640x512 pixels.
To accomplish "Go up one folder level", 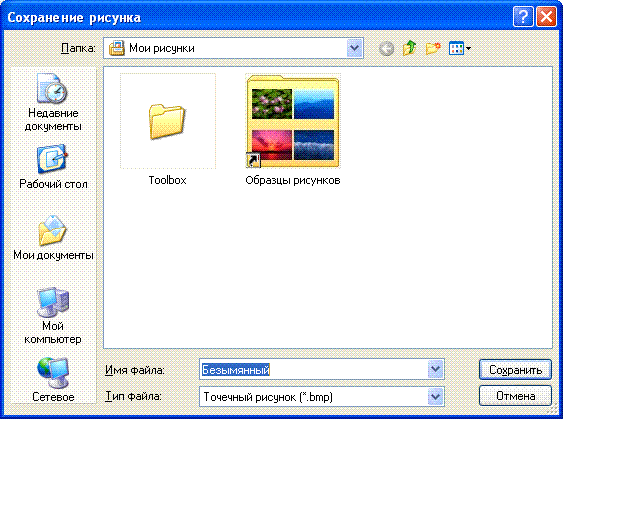I will (x=409, y=48).
